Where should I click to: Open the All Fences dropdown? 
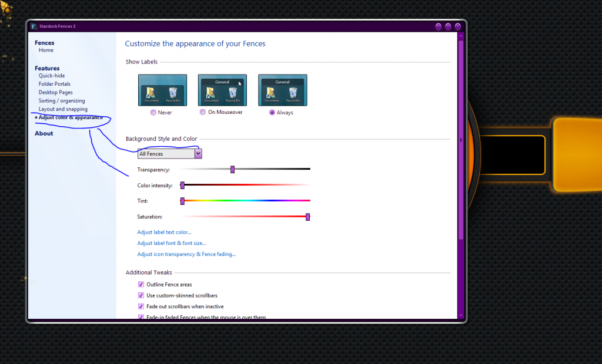[x=170, y=154]
